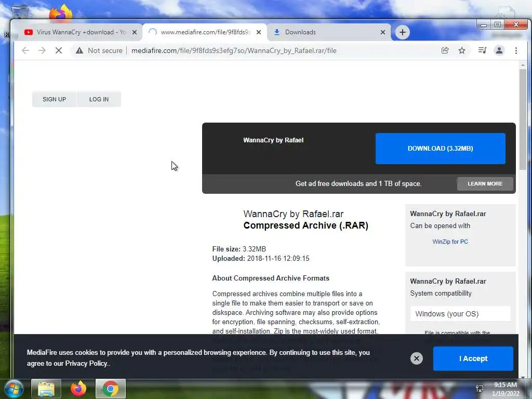Close the Virus WannaCry YouTube tab
This screenshot has height=399, width=532.
(x=135, y=32)
